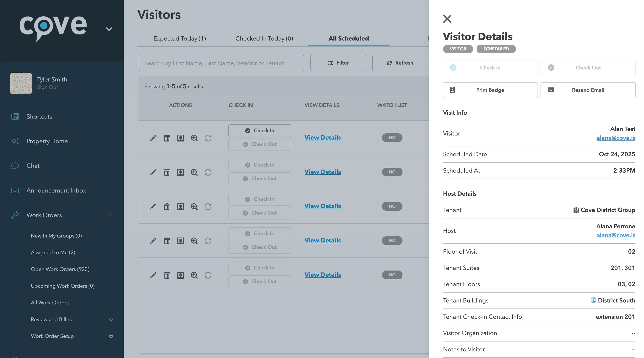
Task: Select the Print Badge badge icon
Action: (x=489, y=90)
